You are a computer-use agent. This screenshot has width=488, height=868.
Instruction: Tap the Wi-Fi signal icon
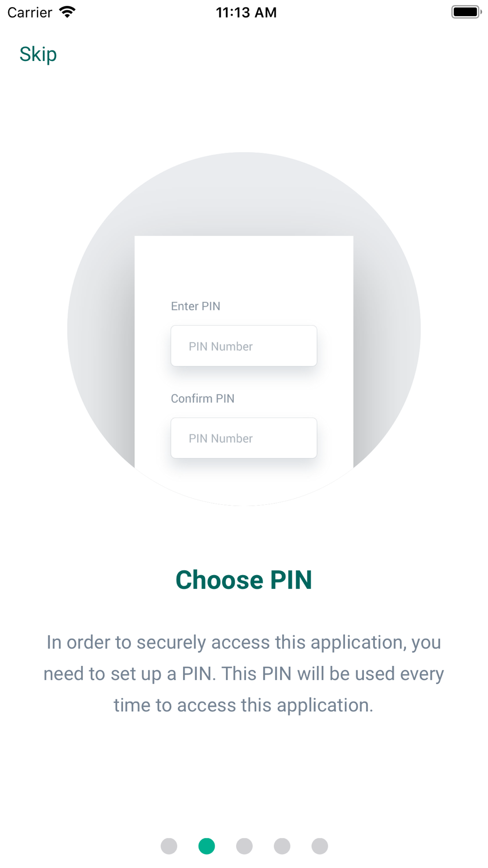tap(67, 12)
